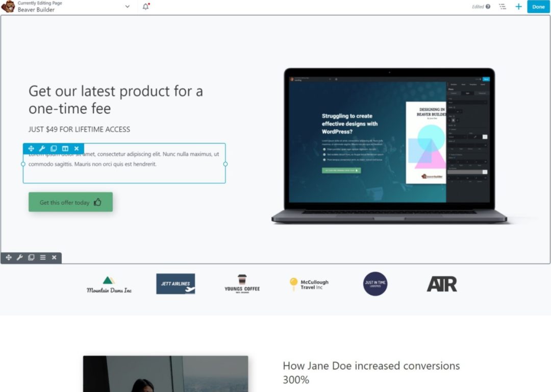This screenshot has width=551, height=392.
Task: Click the 'Currently Editing Page' title text
Action: pyautogui.click(x=40, y=3)
